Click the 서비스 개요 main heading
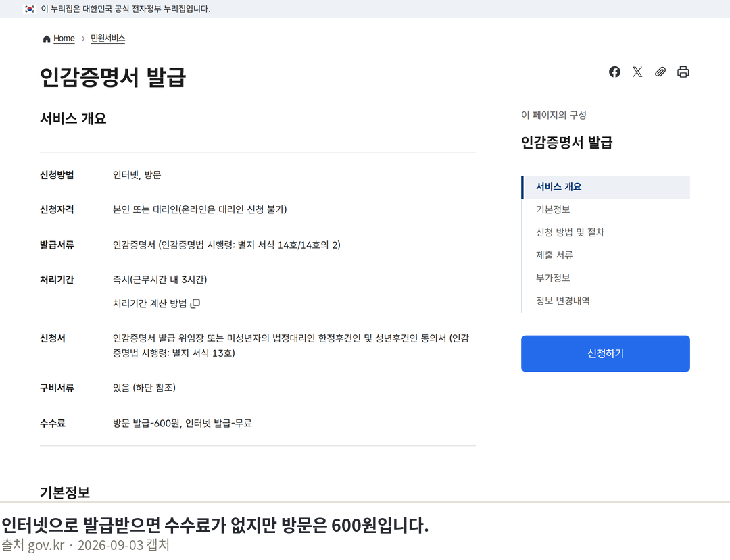The image size is (730, 560). [73, 119]
